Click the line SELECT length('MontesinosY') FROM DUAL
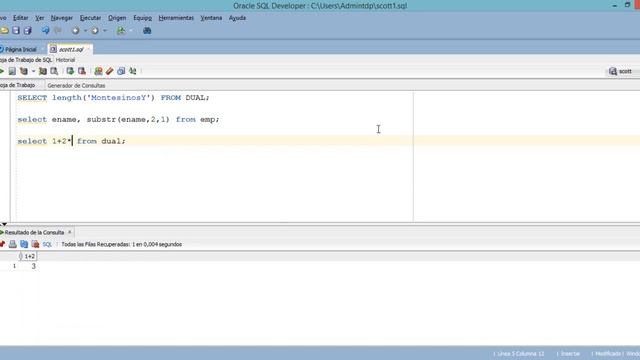Viewport: 640px width, 360px height. click(113, 98)
